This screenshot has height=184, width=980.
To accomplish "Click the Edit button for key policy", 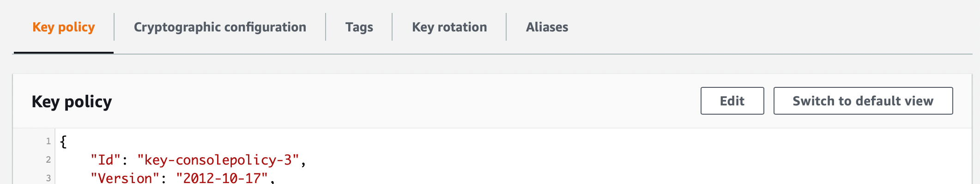I will click(x=732, y=101).
